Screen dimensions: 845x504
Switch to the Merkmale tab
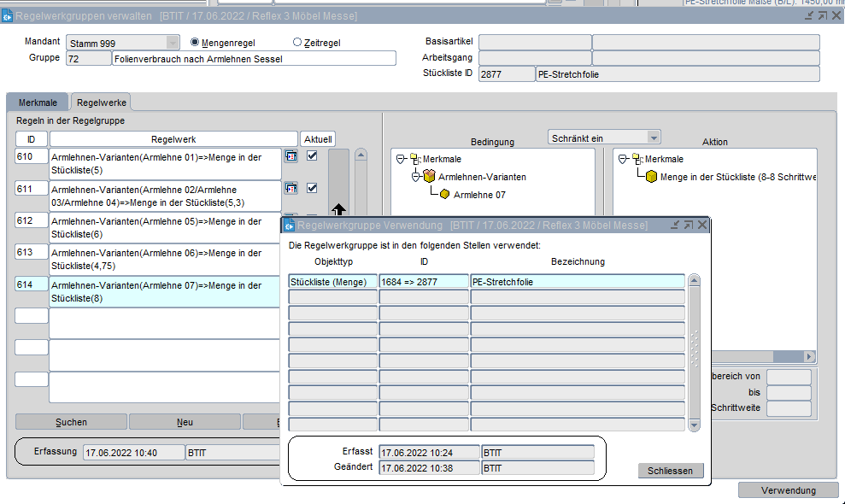pyautogui.click(x=38, y=103)
